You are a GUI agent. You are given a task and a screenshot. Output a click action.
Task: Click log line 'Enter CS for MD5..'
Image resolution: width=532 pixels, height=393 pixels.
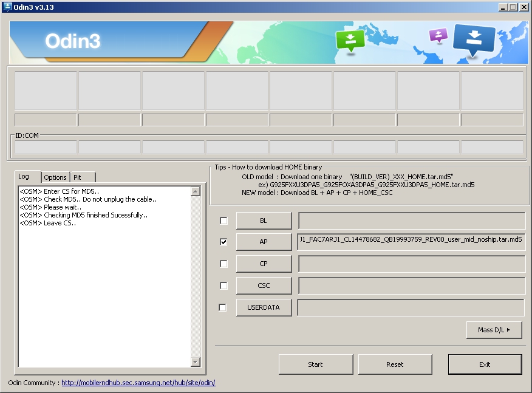[x=60, y=191]
